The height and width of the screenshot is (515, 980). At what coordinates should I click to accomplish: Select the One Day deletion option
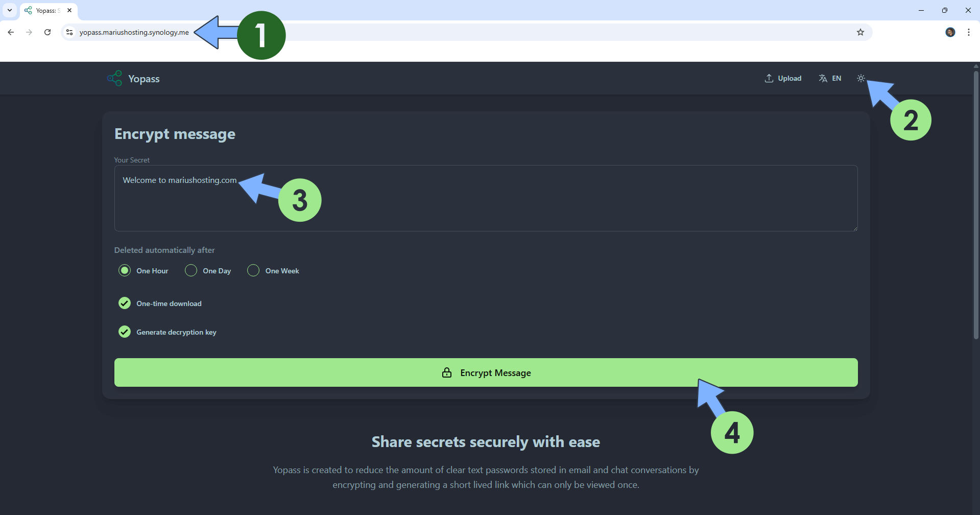(190, 270)
